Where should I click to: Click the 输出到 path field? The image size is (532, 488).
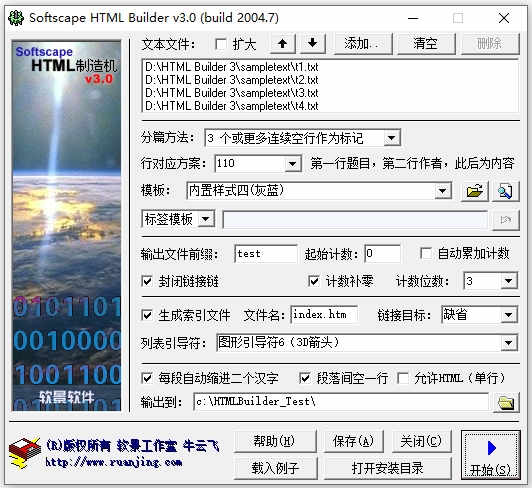(341, 402)
